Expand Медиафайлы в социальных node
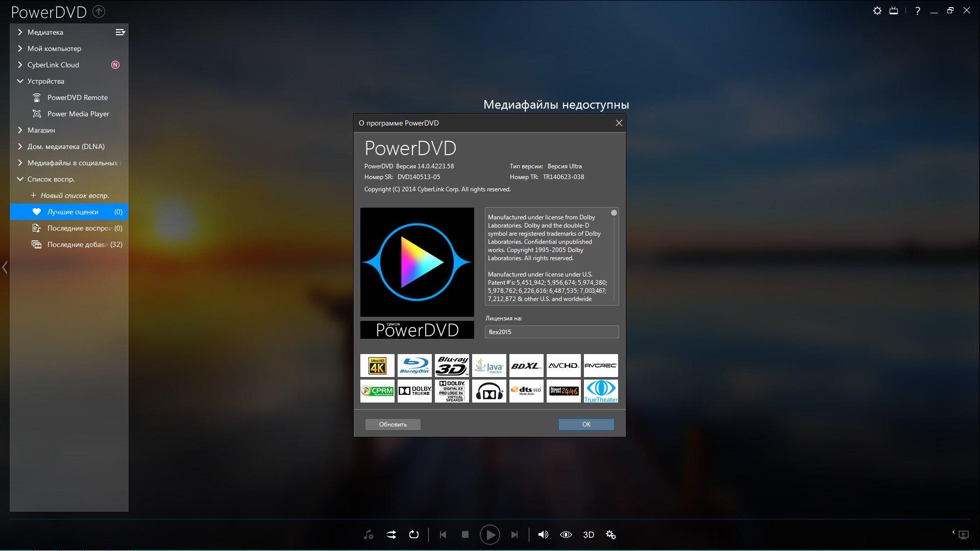Viewport: 980px width, 551px height. [x=20, y=163]
